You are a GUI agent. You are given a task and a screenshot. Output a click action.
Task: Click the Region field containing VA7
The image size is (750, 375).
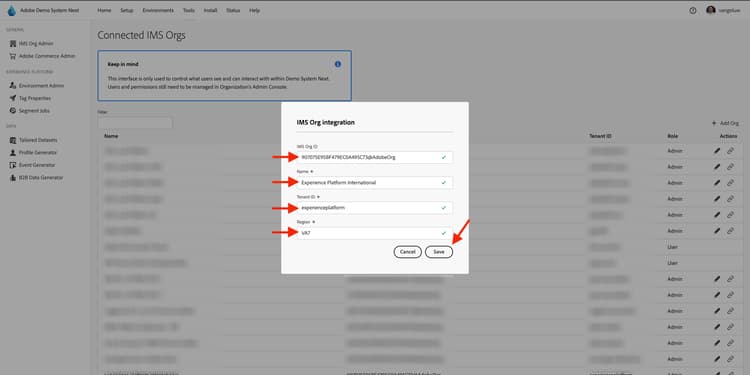pyautogui.click(x=375, y=233)
